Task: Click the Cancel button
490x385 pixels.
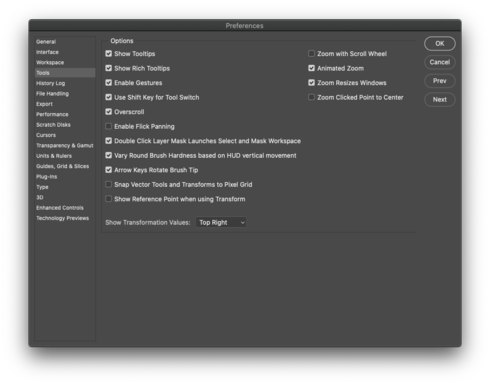Action: [x=440, y=62]
